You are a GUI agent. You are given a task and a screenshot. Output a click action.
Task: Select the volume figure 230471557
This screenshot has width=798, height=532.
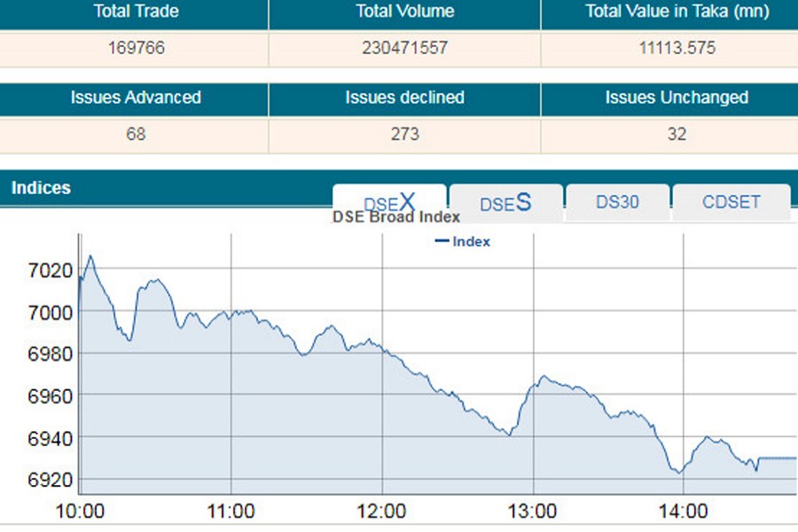404,48
